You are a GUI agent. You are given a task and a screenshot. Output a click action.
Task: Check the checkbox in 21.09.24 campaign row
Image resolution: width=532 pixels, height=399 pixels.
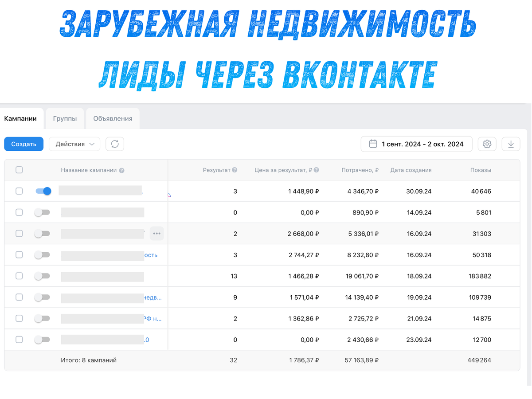(19, 318)
